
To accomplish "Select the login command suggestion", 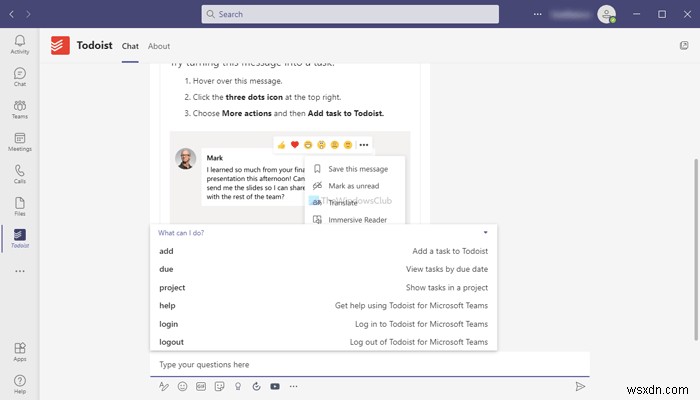I will 323,324.
